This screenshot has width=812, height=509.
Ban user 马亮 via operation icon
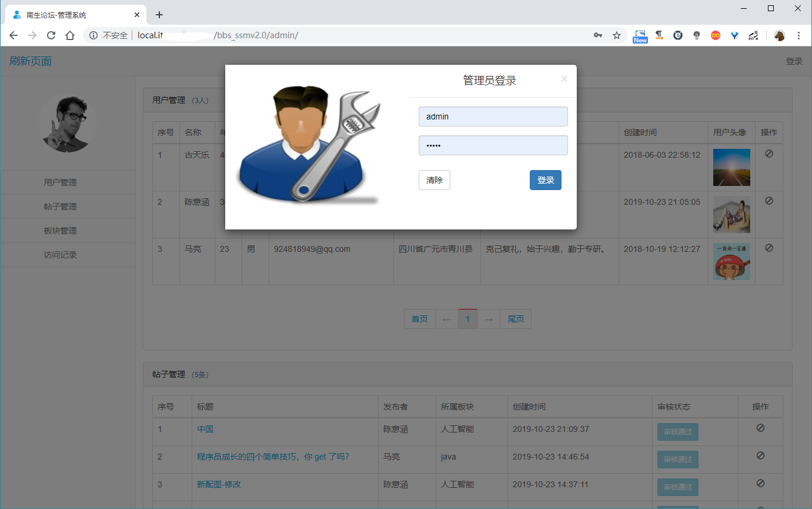tap(768, 248)
